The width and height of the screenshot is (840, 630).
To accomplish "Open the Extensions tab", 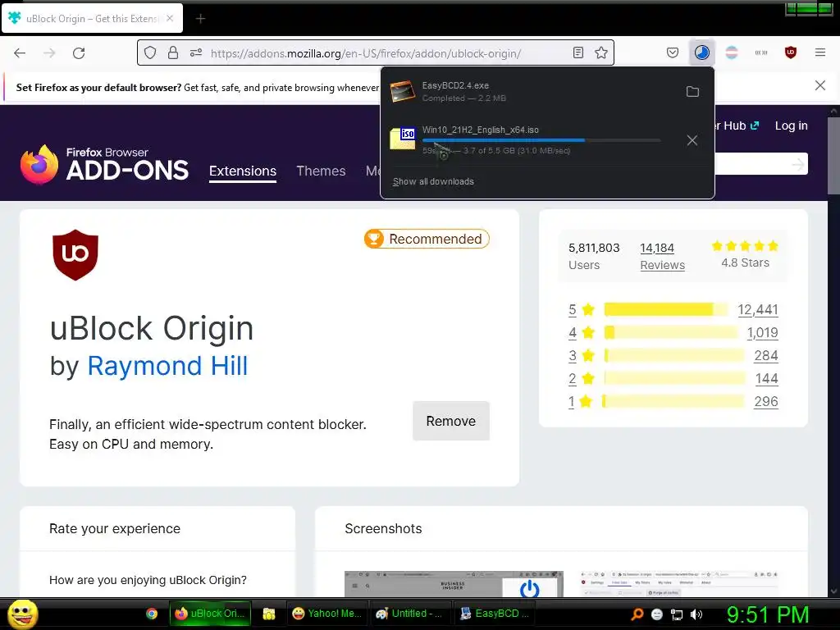I will click(243, 171).
